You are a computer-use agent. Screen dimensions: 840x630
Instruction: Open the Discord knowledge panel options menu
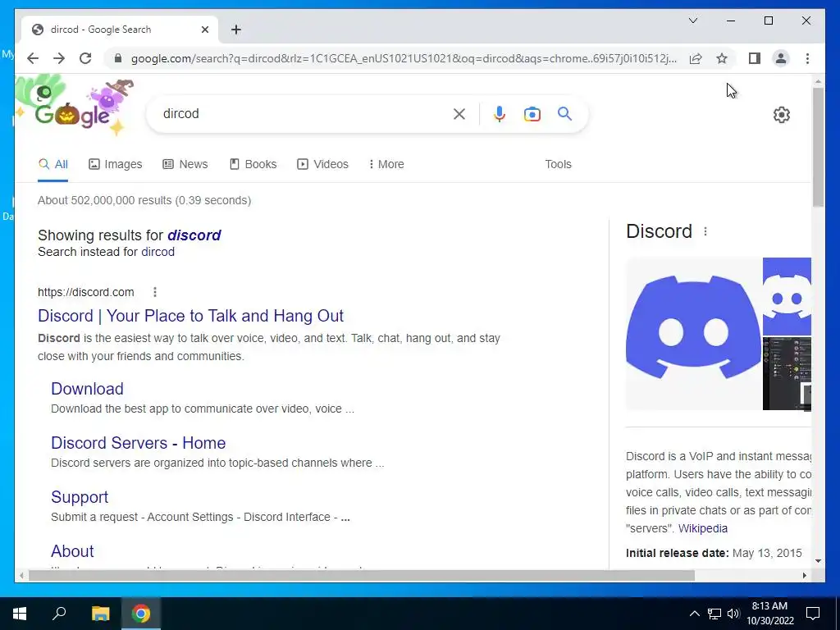pos(705,231)
